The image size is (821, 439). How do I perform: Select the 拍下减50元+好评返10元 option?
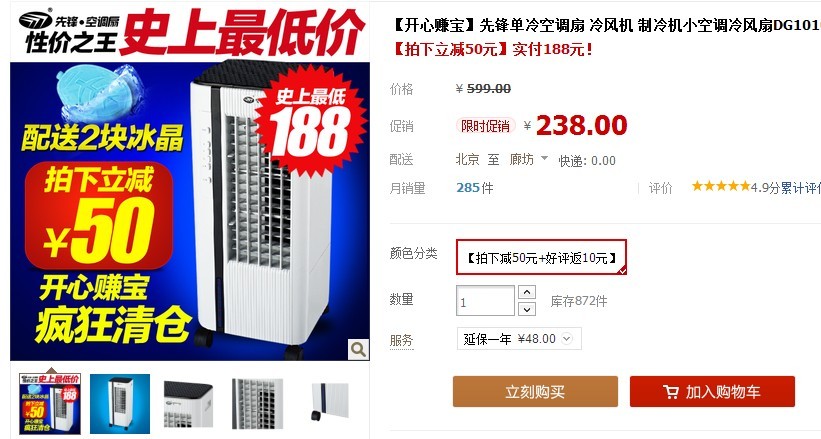(541, 257)
